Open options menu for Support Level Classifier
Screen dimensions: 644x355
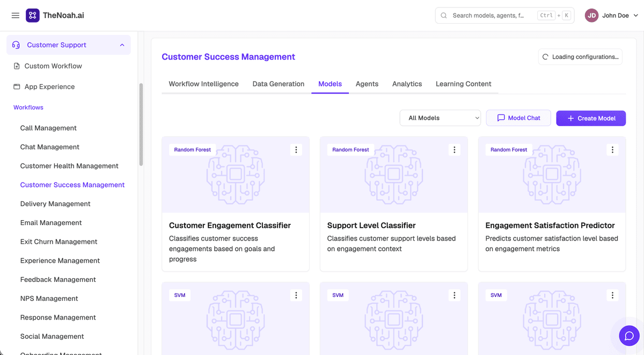[x=455, y=150]
